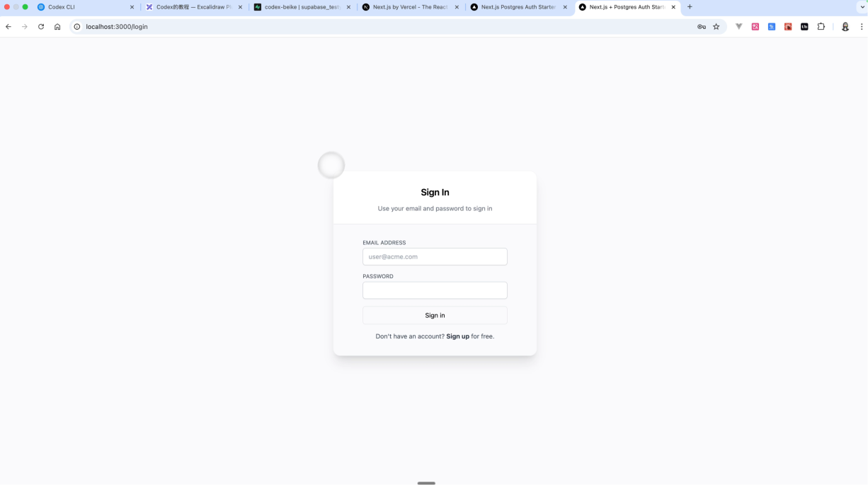This screenshot has width=868, height=485.
Task: Click the Sign in button
Action: click(435, 315)
